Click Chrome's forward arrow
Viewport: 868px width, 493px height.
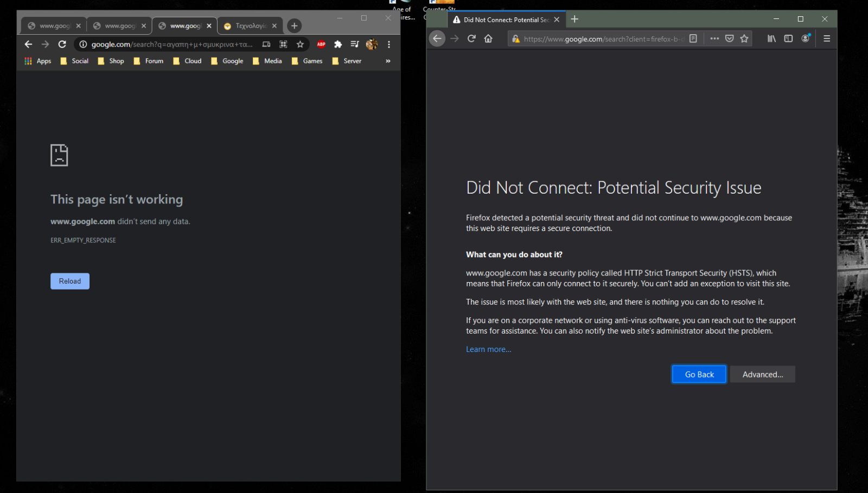[45, 44]
